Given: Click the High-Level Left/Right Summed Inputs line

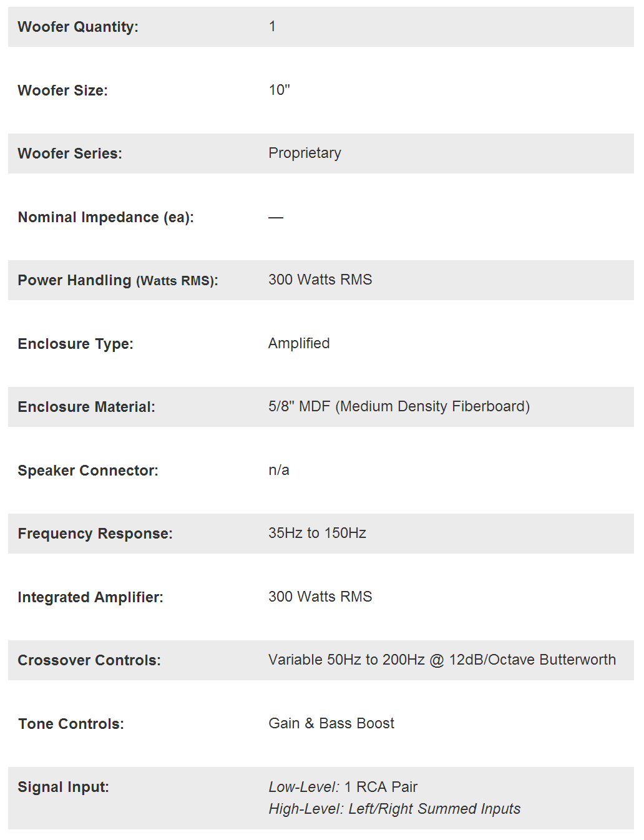Looking at the screenshot, I should click(394, 809).
